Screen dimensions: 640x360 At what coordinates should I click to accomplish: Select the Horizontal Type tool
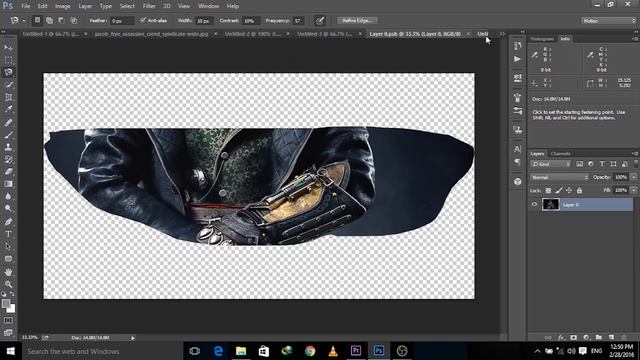point(8,234)
